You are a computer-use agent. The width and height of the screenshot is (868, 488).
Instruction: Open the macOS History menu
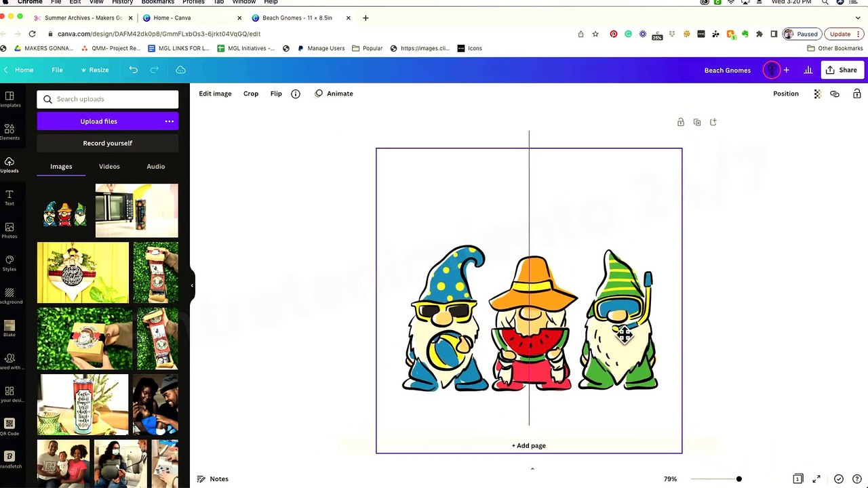tap(122, 2)
